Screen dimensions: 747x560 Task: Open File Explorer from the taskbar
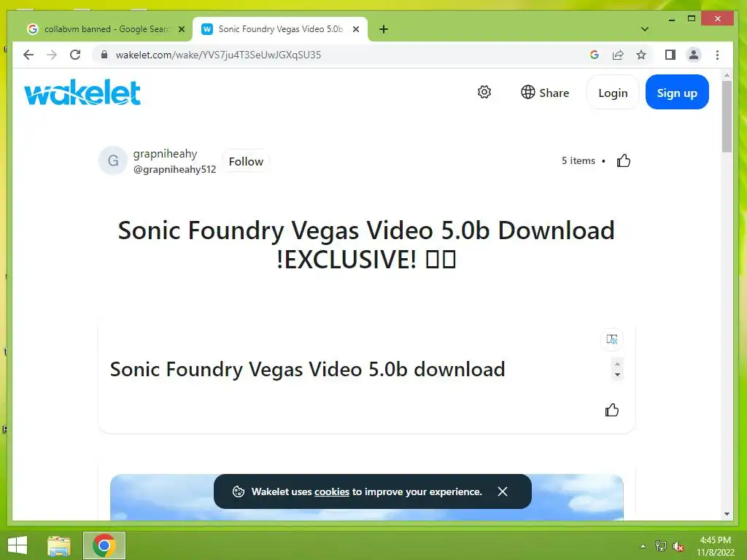point(59,545)
